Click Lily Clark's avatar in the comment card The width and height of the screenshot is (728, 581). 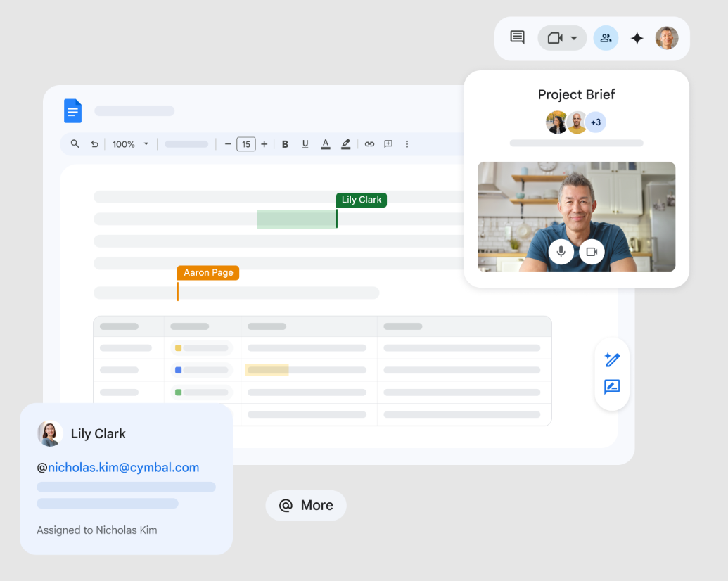50,433
